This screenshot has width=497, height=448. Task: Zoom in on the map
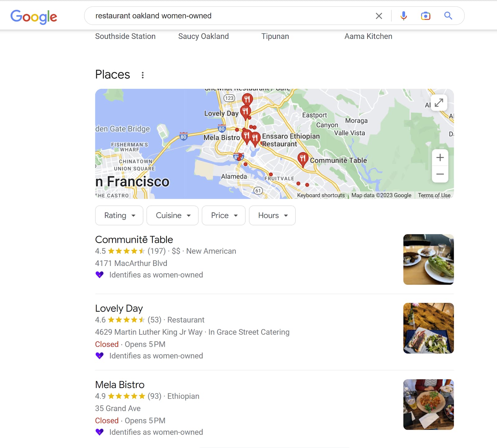440,158
